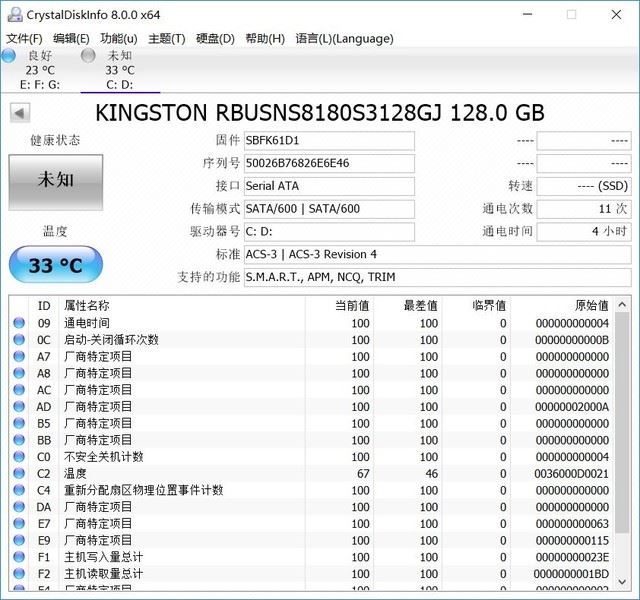Click the serial number field
The image size is (640, 600).
coord(328,163)
